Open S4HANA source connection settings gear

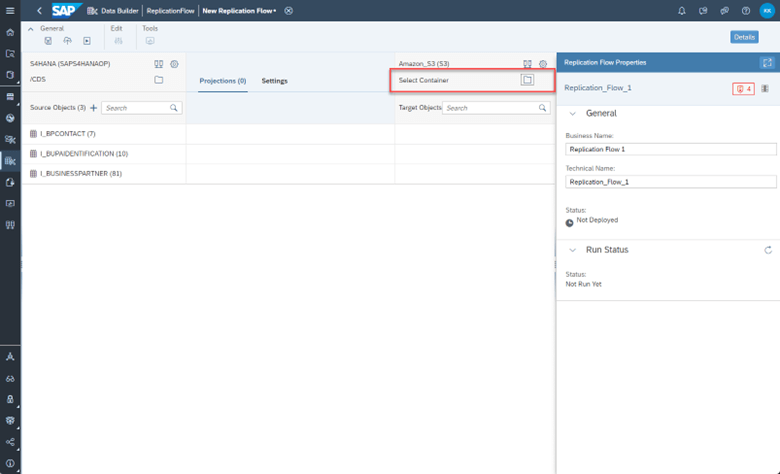tap(174, 64)
